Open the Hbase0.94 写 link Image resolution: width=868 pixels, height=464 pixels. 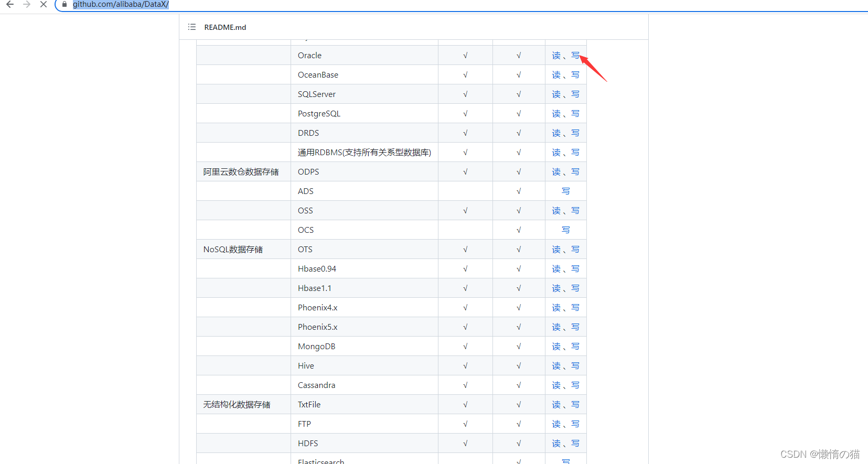575,269
